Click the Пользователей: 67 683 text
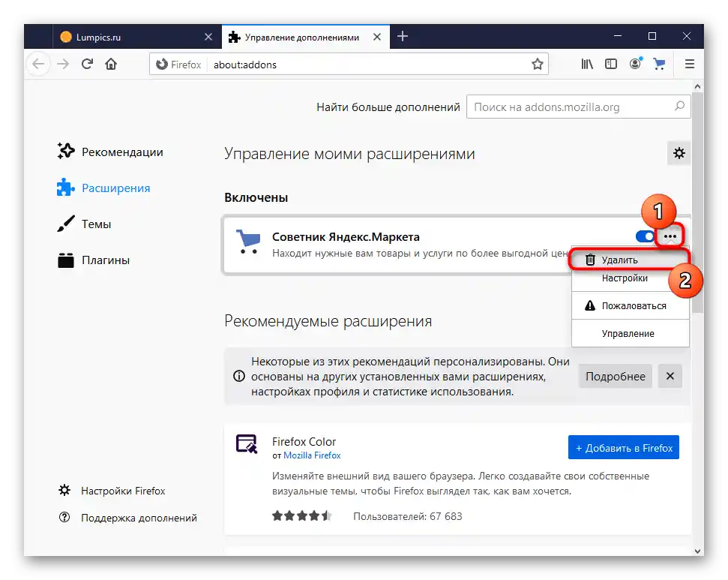Viewport: 728px width, 580px height. (x=407, y=516)
